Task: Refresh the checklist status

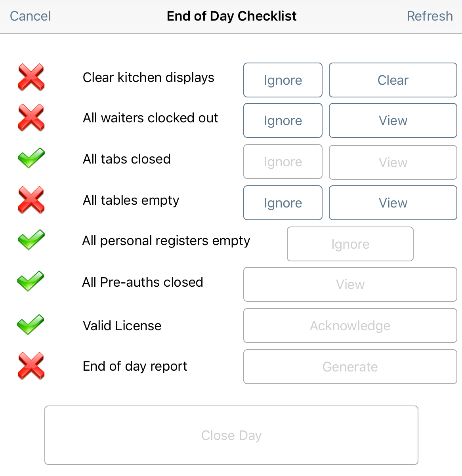Action: (430, 16)
